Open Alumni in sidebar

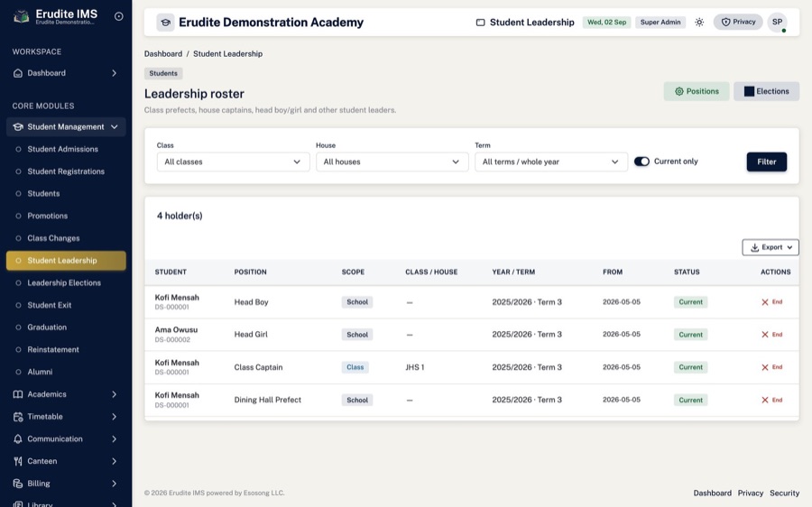66,372
